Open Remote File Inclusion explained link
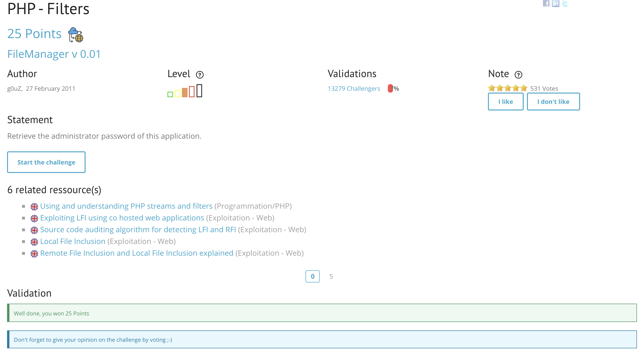Viewport: 644px width, 353px height. click(x=137, y=253)
